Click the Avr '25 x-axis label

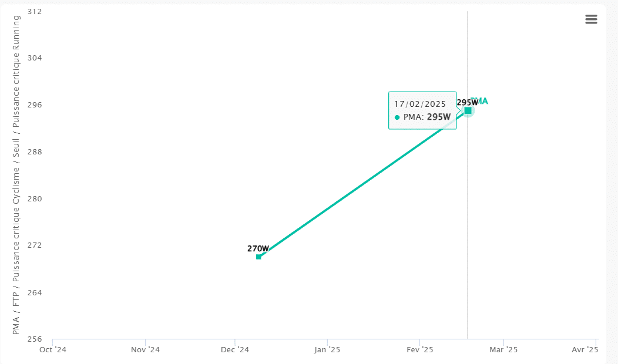(x=585, y=350)
